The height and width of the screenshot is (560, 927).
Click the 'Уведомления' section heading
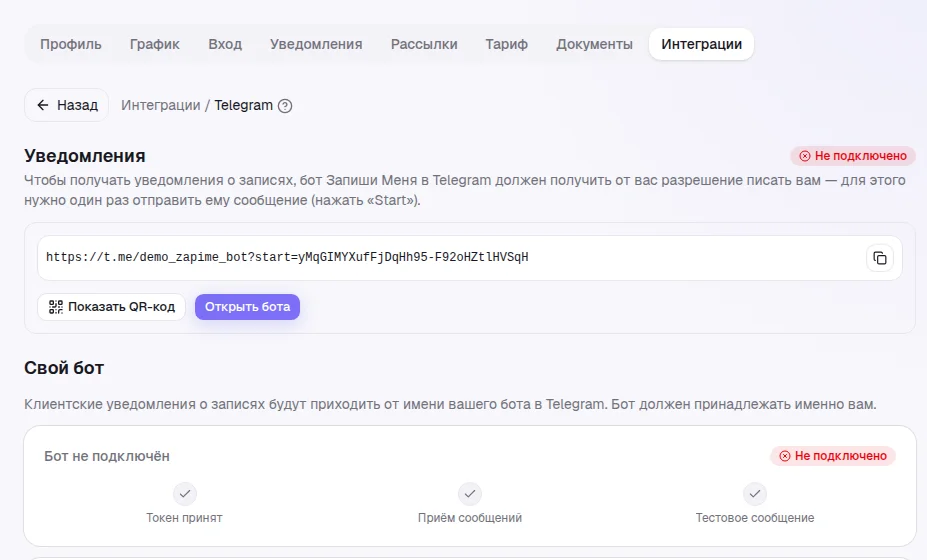click(85, 156)
